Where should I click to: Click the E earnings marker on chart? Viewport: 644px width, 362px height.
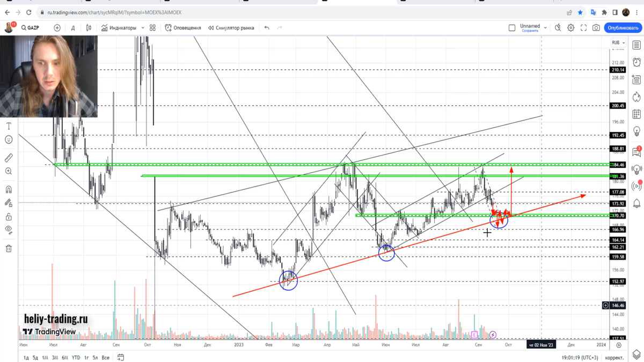point(474,335)
